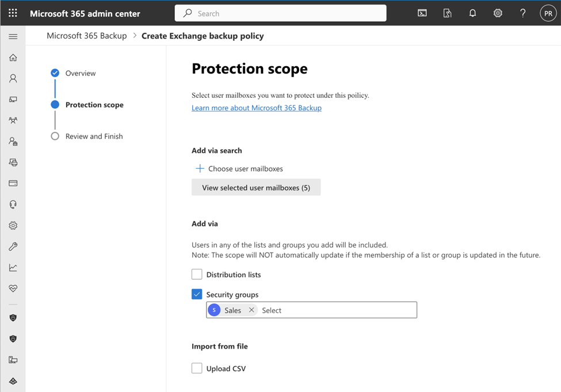Image resolution: width=561 pixels, height=392 pixels.
Task: Open Learn more about Microsoft 365 Backup
Action: click(x=257, y=108)
